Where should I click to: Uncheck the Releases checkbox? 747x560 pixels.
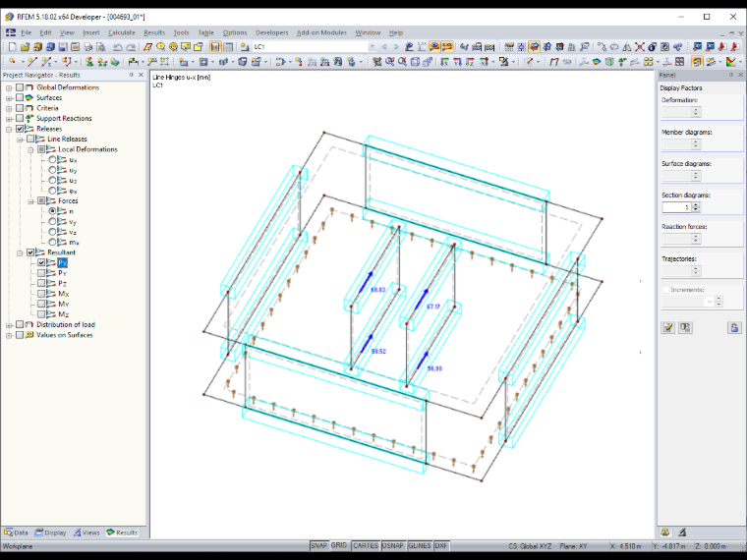pyautogui.click(x=20, y=129)
